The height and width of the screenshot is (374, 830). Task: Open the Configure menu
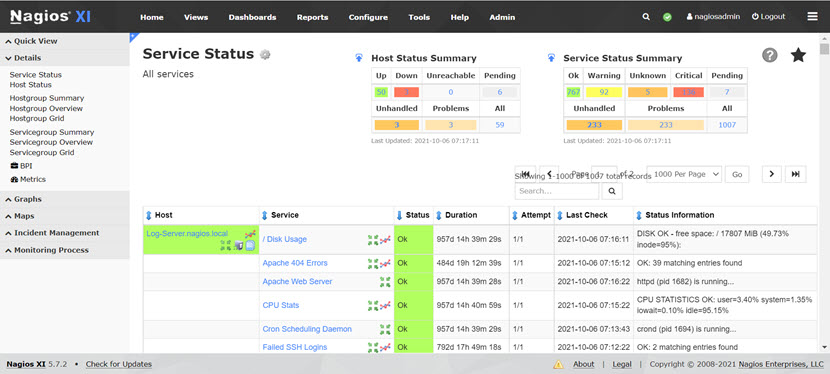(x=368, y=17)
